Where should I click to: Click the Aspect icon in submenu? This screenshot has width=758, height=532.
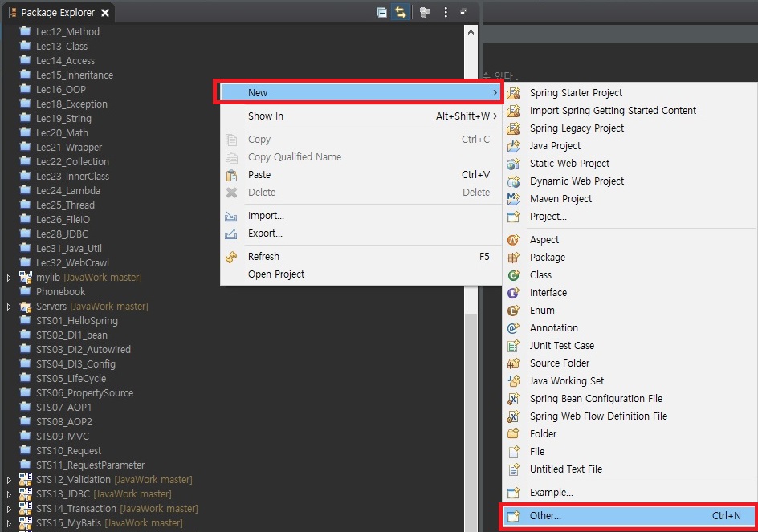coord(513,240)
